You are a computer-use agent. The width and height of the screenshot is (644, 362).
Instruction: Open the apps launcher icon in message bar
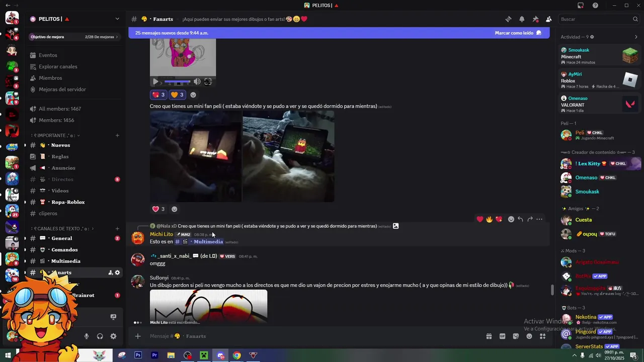point(542,336)
